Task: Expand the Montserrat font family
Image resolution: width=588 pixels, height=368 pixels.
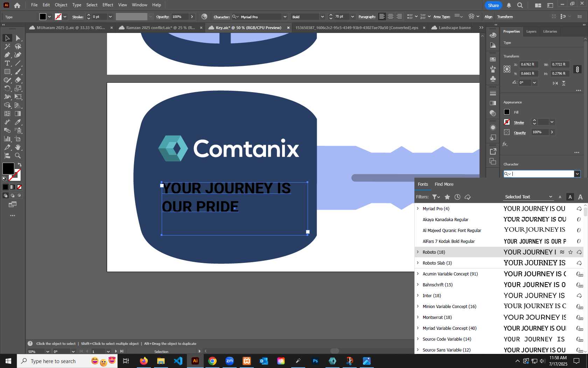Action: tap(418, 317)
